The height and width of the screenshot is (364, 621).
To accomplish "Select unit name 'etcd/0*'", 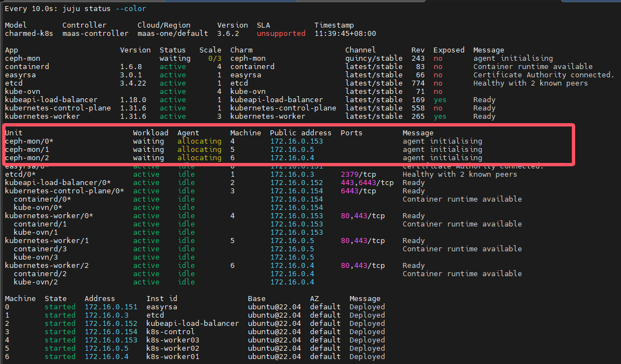I will pos(20,175).
